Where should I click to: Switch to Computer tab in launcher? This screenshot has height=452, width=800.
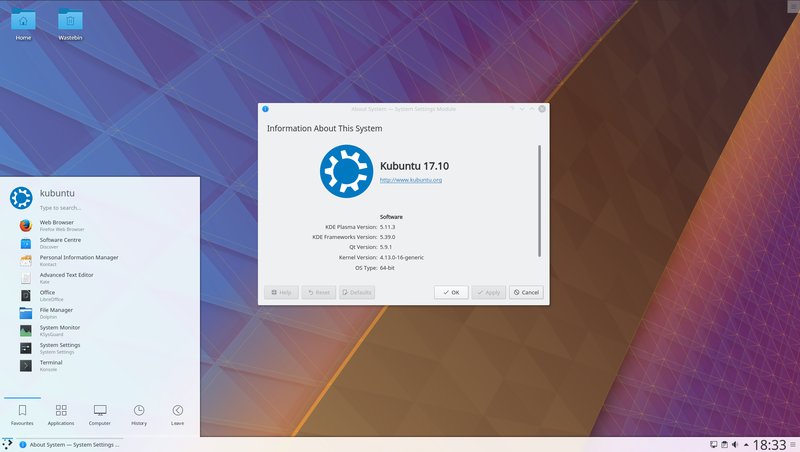click(x=100, y=415)
